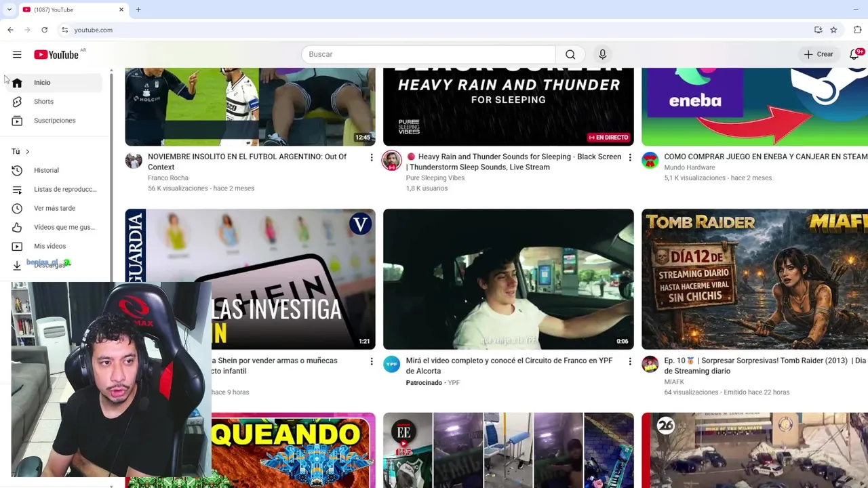Open options for Noviembre Insolito video
The width and height of the screenshot is (868, 488).
371,157
